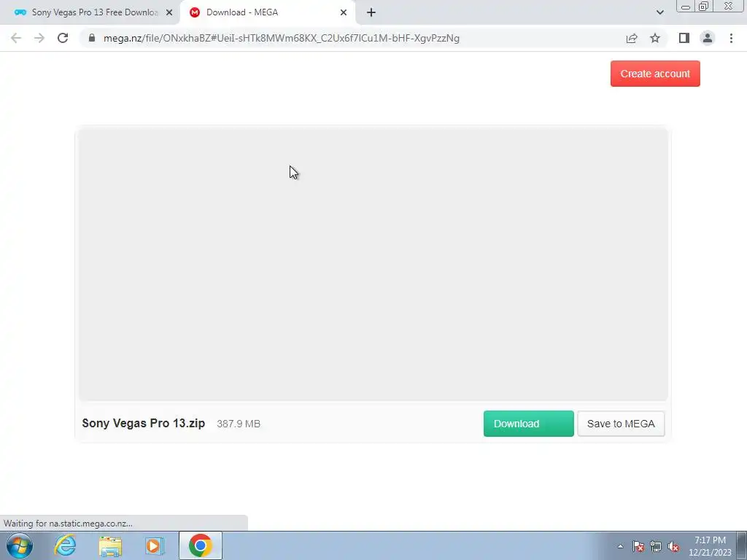Image resolution: width=747 pixels, height=560 pixels.
Task: Open the Chrome three-dot menu
Action: click(x=731, y=38)
